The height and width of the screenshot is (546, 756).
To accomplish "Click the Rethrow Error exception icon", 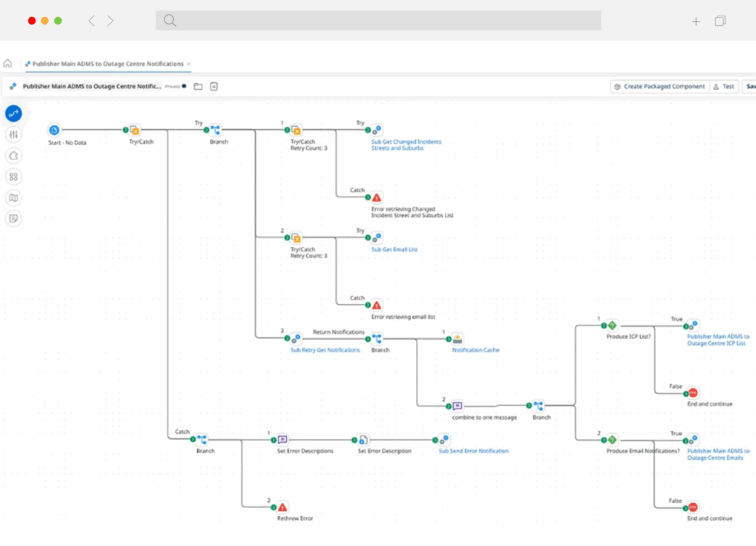I will (x=283, y=507).
